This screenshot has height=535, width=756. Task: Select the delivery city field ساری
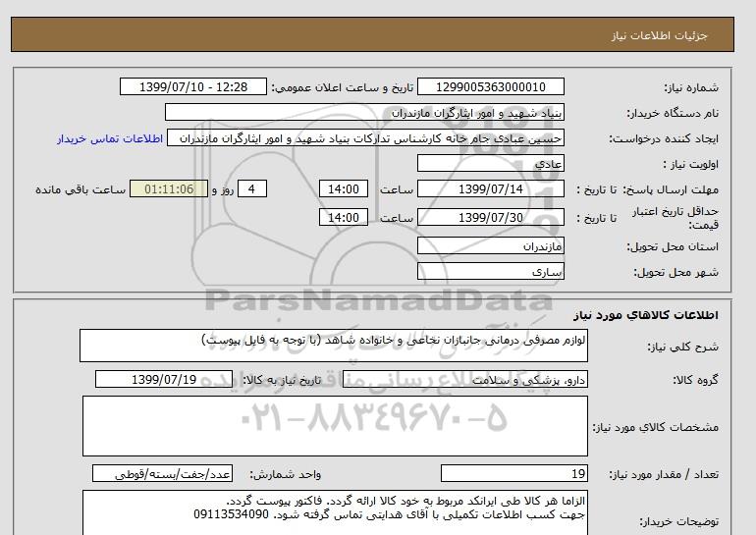(x=490, y=271)
